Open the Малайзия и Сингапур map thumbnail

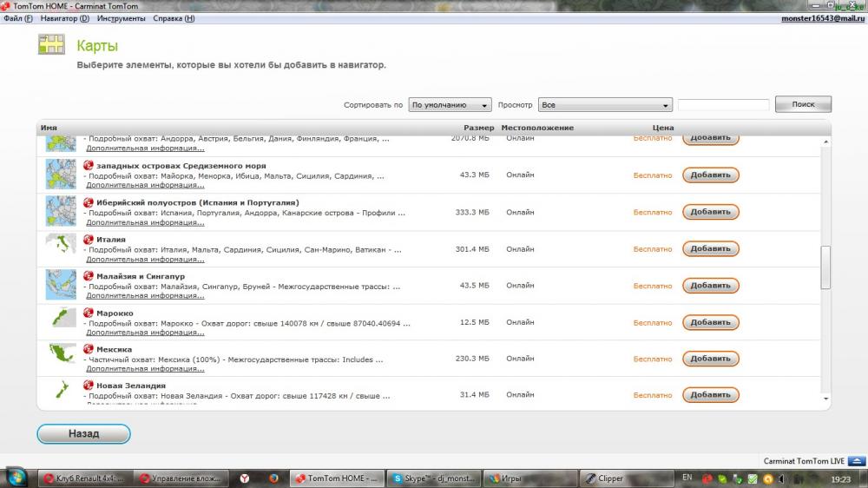[x=61, y=284]
